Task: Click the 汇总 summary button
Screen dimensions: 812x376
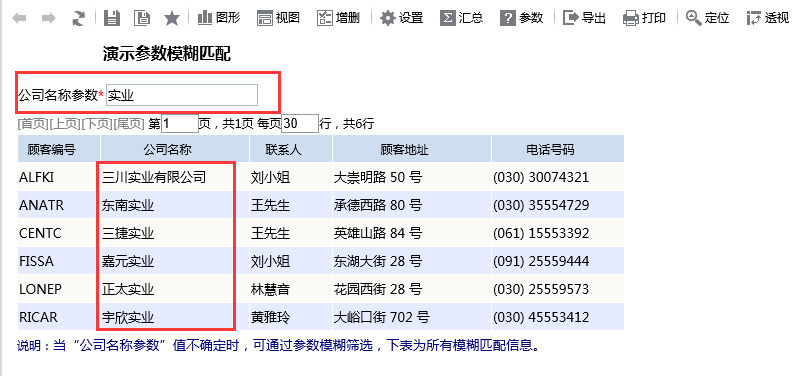Action: point(461,18)
